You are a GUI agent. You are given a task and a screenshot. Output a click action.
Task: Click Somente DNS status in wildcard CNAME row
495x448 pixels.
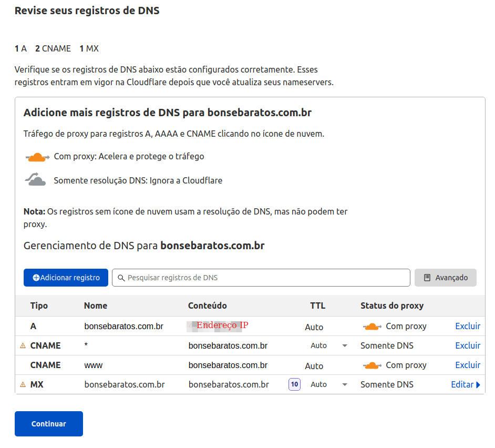[387, 345]
